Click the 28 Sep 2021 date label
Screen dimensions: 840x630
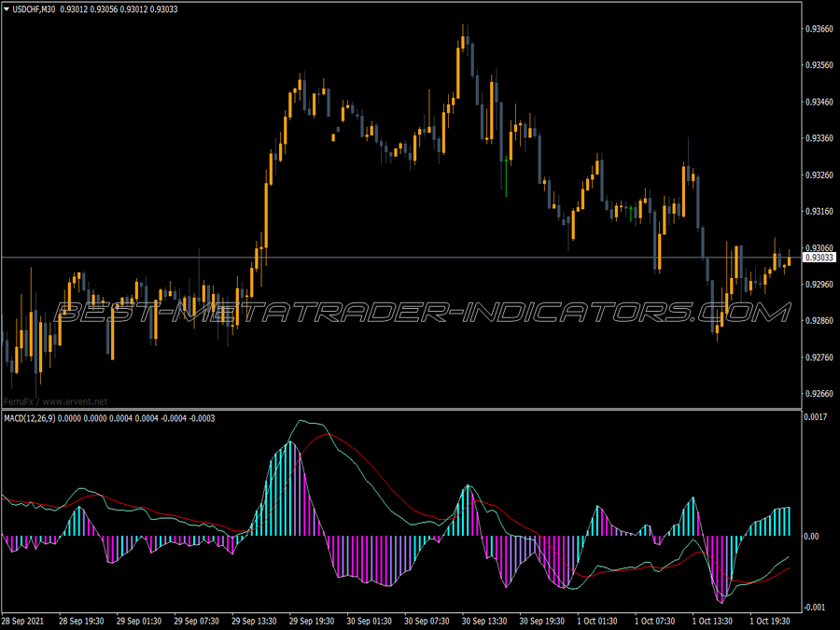[x=23, y=622]
